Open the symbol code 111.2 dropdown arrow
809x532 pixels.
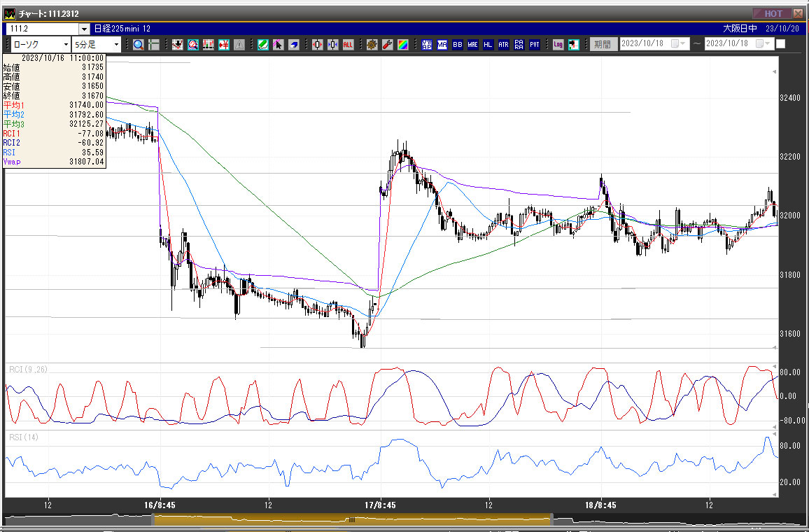pos(84,29)
